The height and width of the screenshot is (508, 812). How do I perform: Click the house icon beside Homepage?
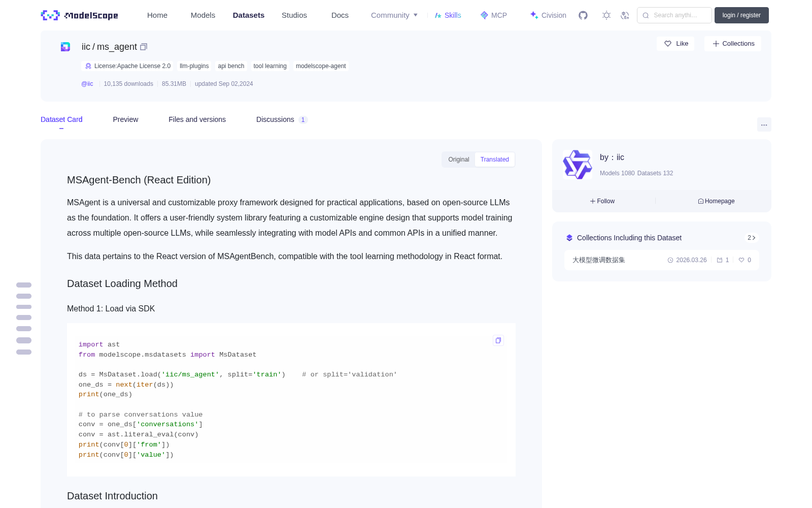click(x=701, y=201)
